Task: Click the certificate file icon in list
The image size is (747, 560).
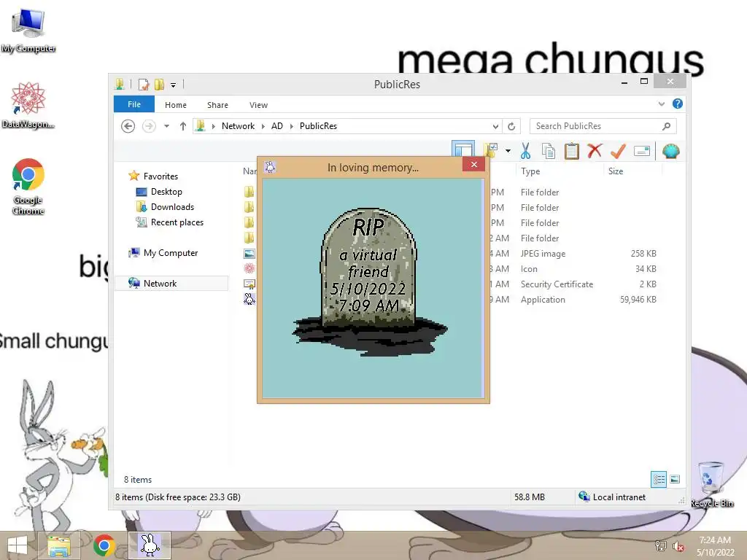Action: 249,284
